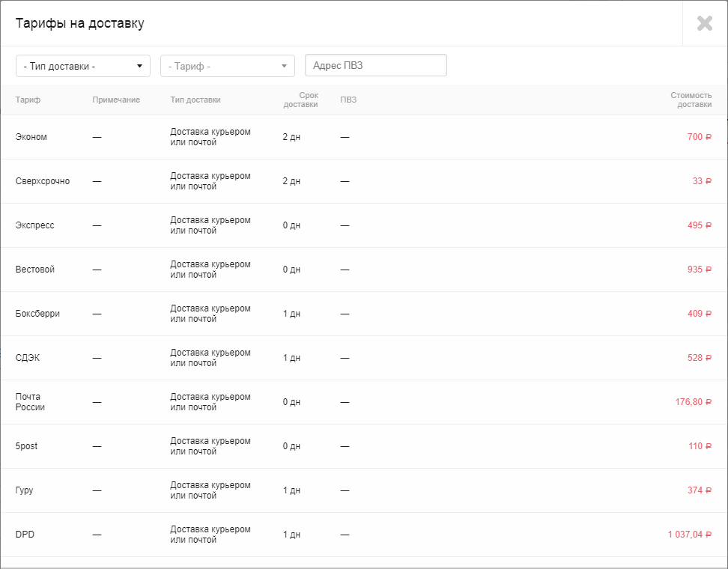Click the Тип доставки column header
Screen dimensions: 728x569
[195, 100]
